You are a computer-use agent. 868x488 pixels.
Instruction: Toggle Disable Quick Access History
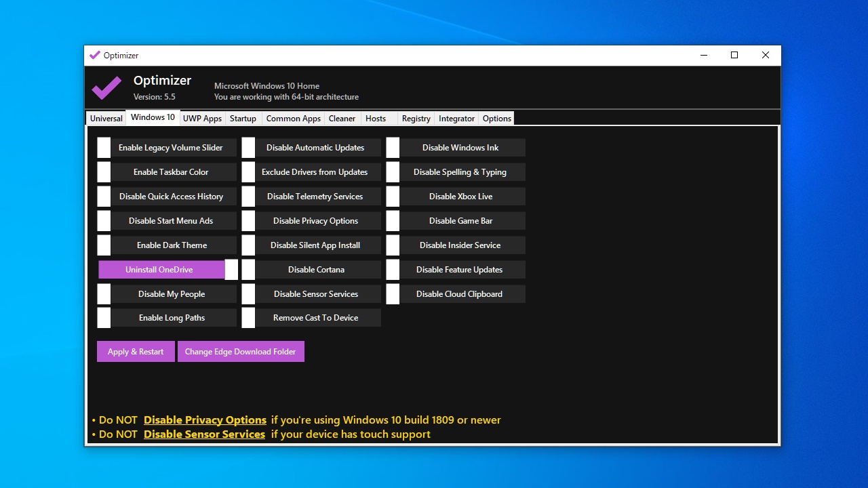point(167,197)
